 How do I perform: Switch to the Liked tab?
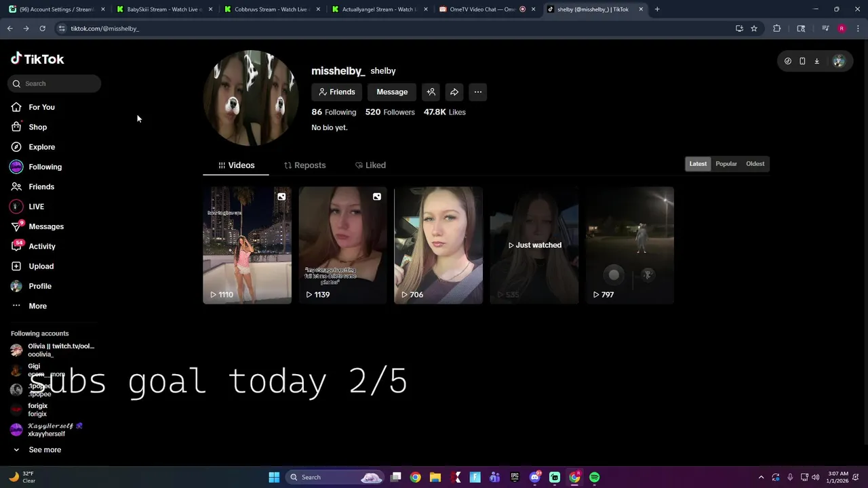(370, 165)
